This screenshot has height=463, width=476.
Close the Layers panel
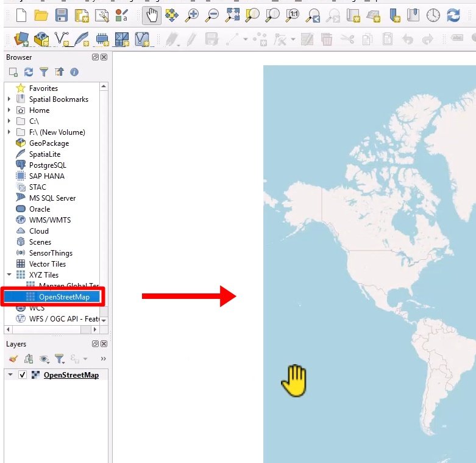(104, 344)
